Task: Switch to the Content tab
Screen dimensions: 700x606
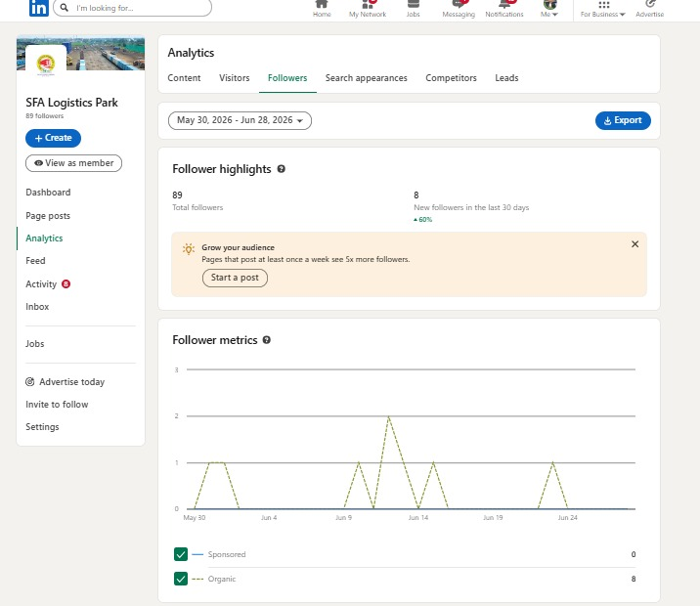Action: (184, 78)
